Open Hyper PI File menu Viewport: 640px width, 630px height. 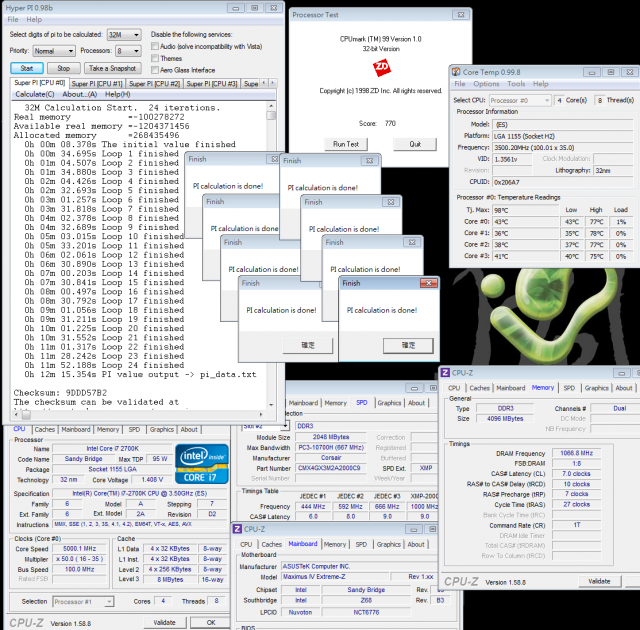click(13, 20)
